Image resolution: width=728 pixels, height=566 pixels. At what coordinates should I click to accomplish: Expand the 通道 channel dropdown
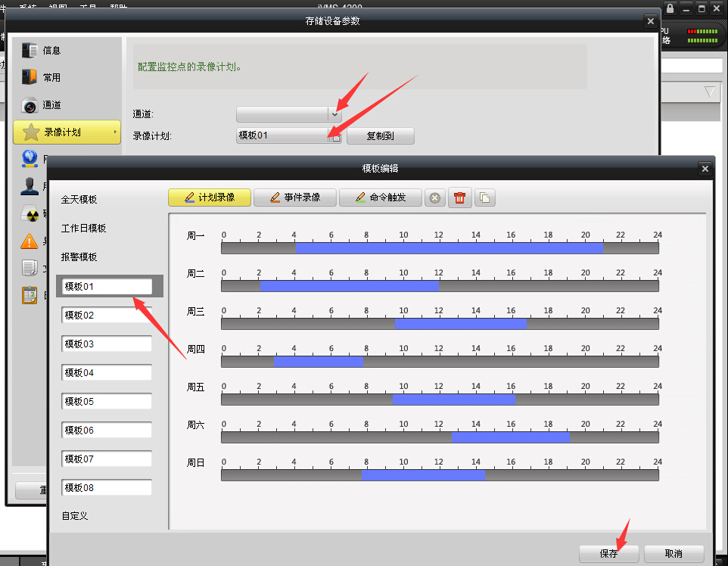pyautogui.click(x=334, y=114)
